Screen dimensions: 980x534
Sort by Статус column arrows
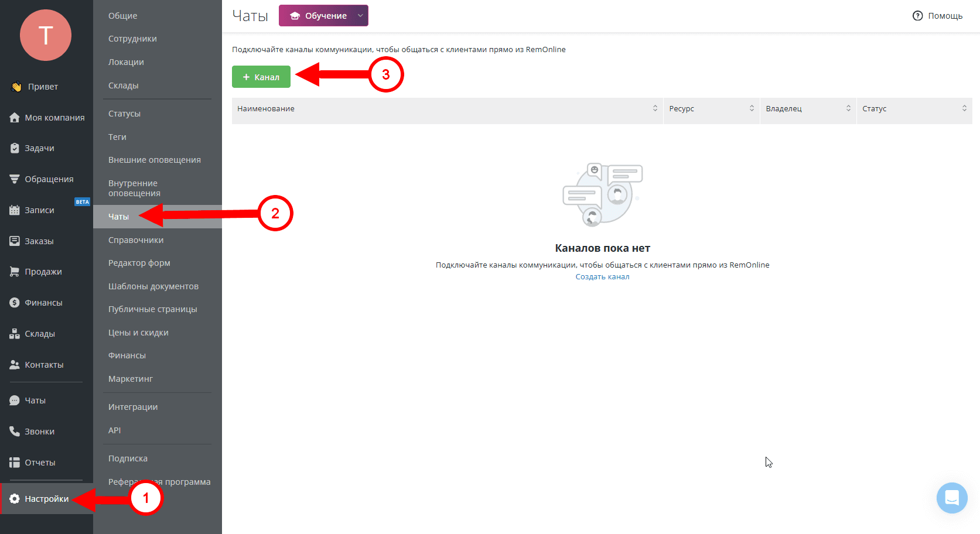tap(964, 108)
